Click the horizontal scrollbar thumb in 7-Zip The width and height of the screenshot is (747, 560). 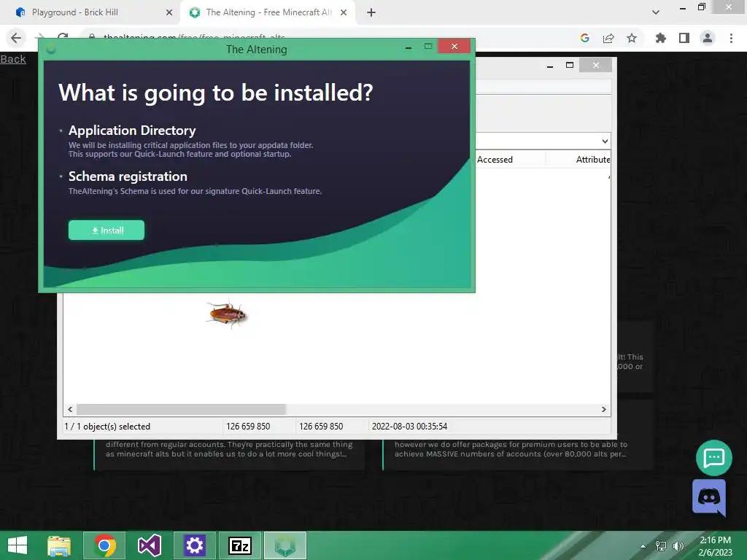click(181, 410)
